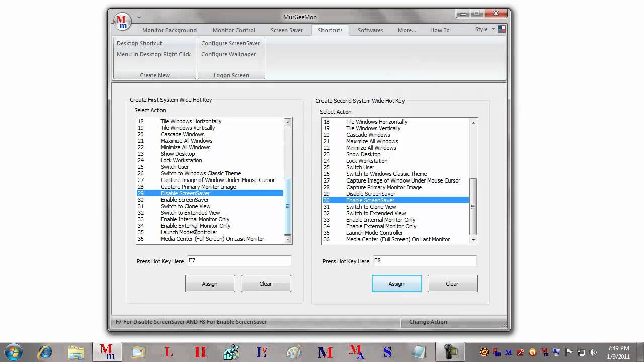Select Cascade Windows in second hot key list

click(395, 135)
